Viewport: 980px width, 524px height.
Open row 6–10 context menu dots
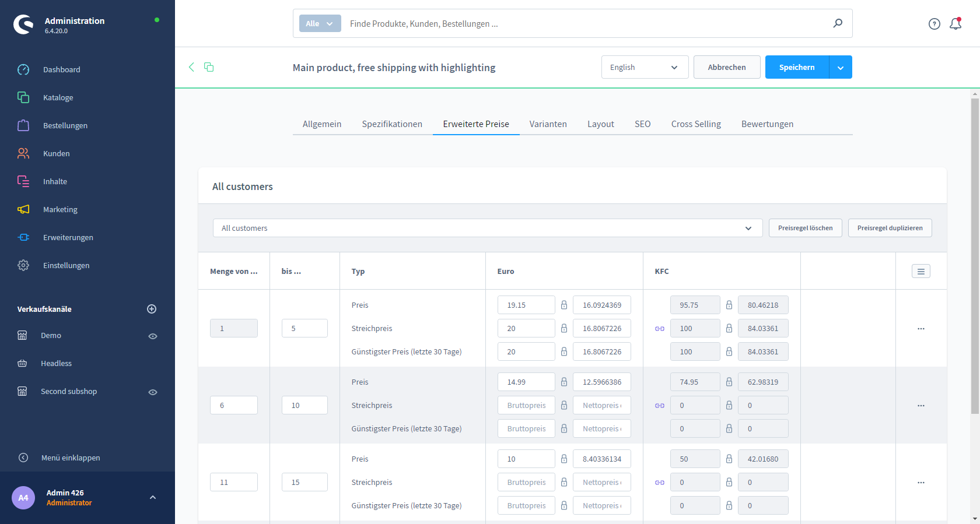point(921,406)
